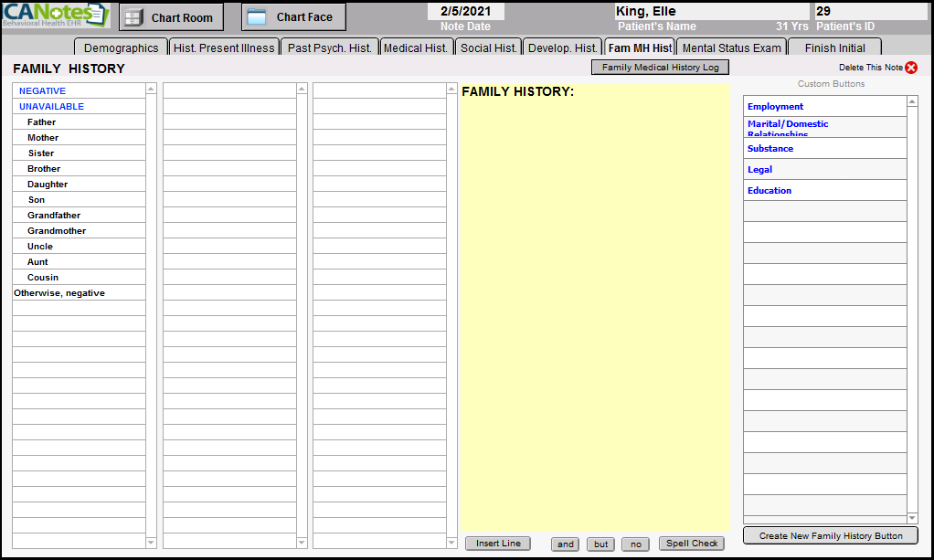Choose Brother from relatives list

(79, 169)
